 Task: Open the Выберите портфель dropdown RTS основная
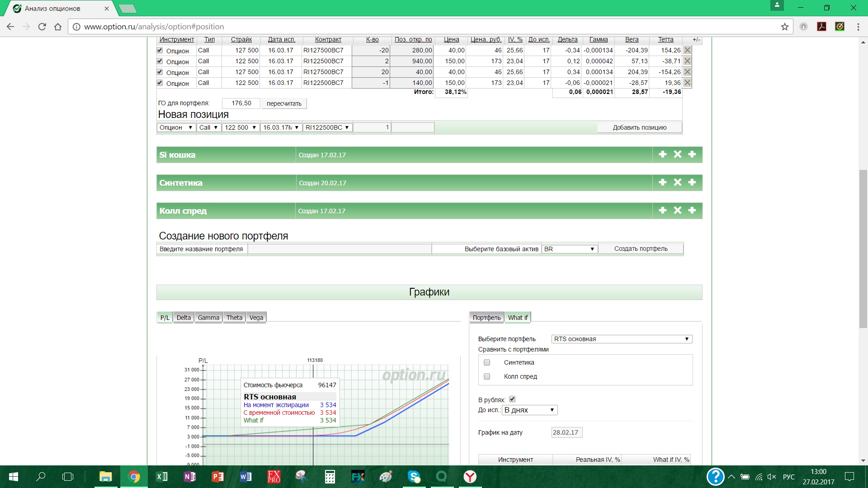(x=622, y=339)
